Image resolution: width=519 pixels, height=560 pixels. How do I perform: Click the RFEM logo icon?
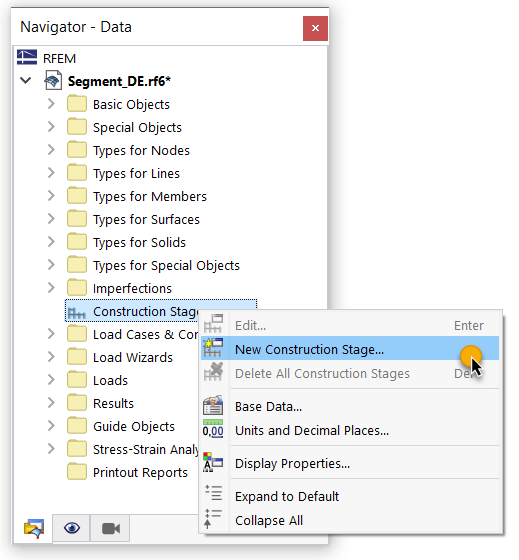click(27, 58)
